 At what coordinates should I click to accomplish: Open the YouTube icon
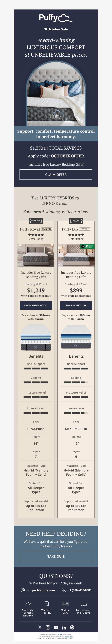pyautogui.click(x=56, y=627)
